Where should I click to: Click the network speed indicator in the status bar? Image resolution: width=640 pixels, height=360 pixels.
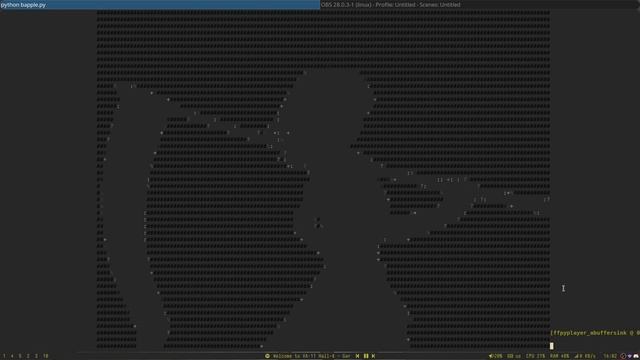(x=584, y=356)
